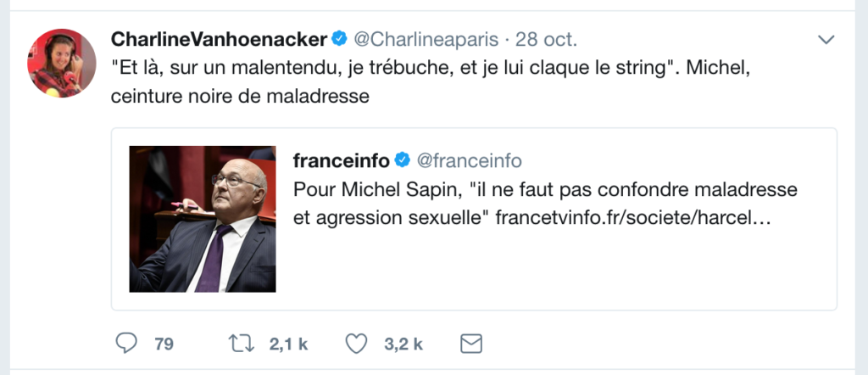Click the main tweet text about Michel

click(x=398, y=68)
